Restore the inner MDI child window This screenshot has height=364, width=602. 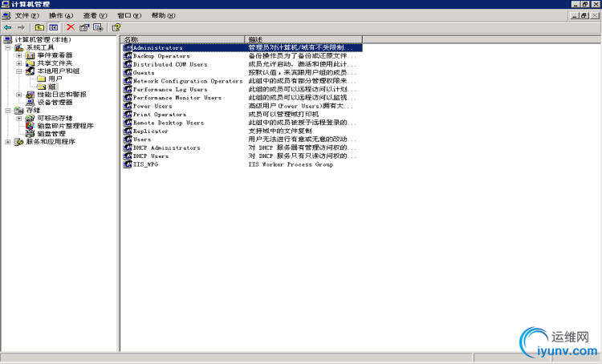click(584, 16)
